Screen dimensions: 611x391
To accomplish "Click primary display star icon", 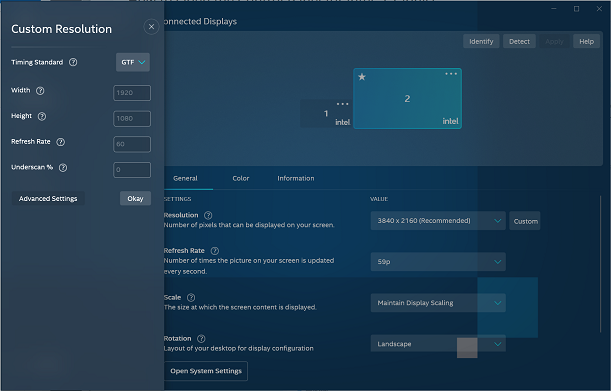I will click(x=362, y=77).
